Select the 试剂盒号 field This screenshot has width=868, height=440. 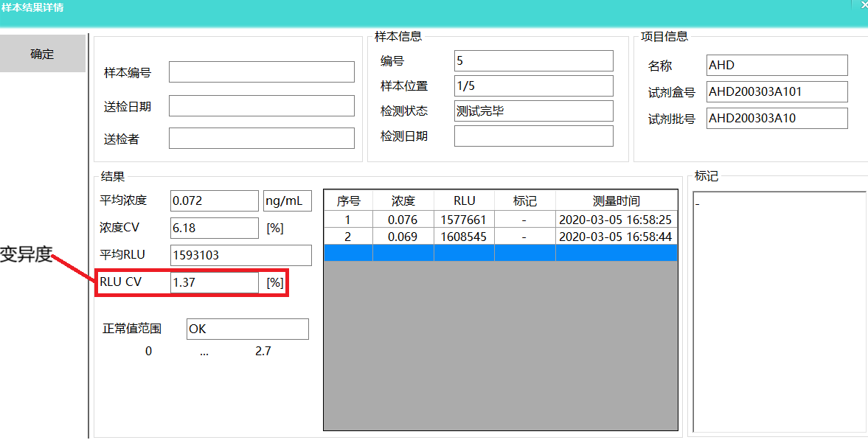pyautogui.click(x=777, y=92)
